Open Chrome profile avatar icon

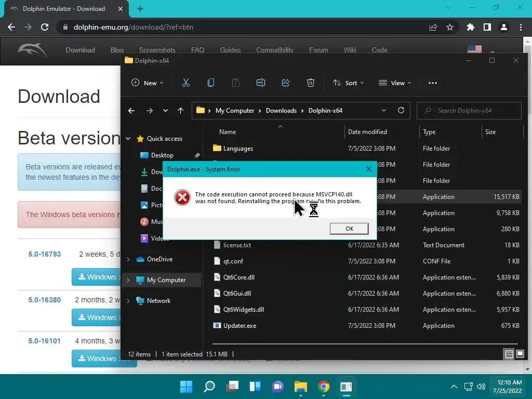pos(504,27)
